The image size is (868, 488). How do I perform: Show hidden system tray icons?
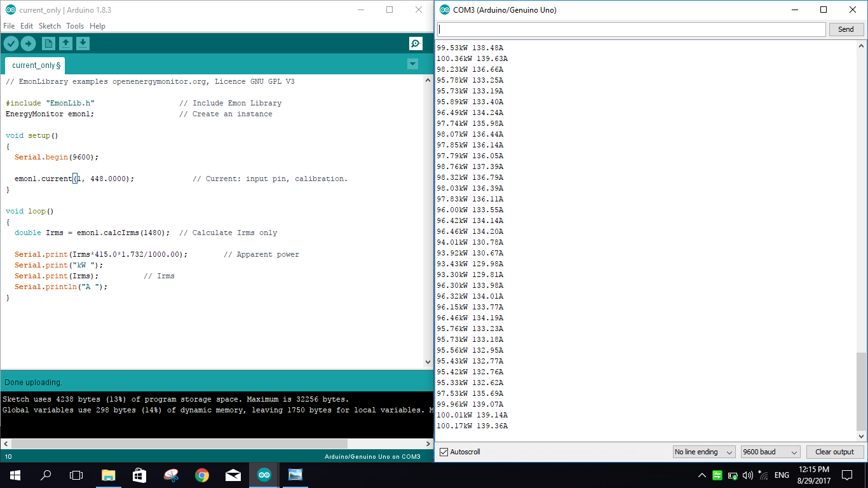point(702,475)
